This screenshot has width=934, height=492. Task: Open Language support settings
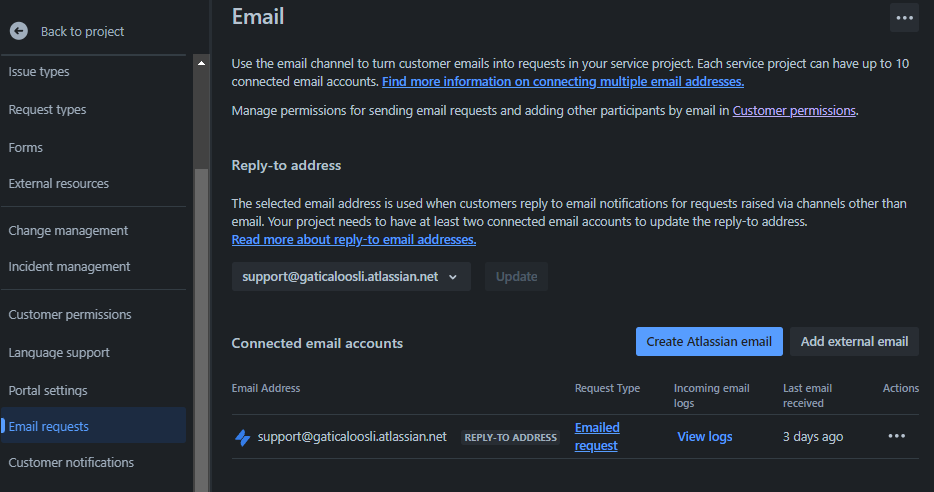[x=59, y=353]
